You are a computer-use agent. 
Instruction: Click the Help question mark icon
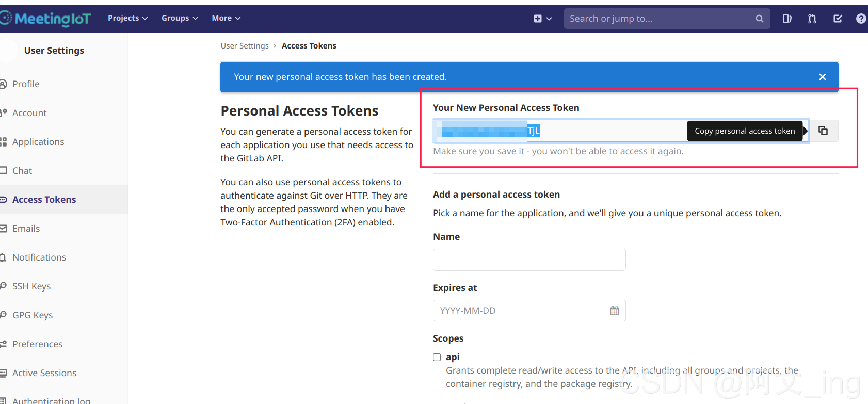coord(861,19)
